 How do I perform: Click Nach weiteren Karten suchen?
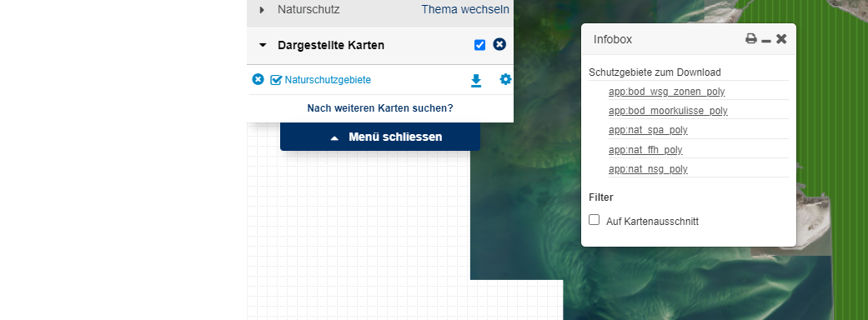(380, 108)
